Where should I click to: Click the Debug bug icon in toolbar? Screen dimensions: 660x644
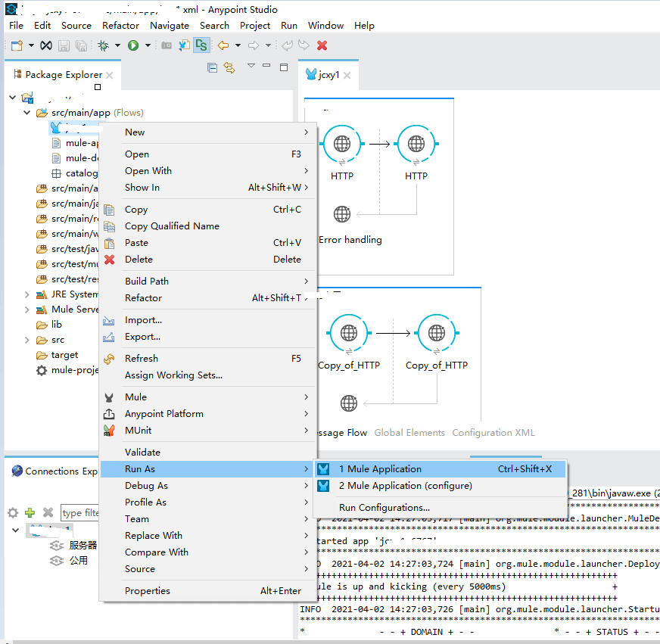point(103,45)
